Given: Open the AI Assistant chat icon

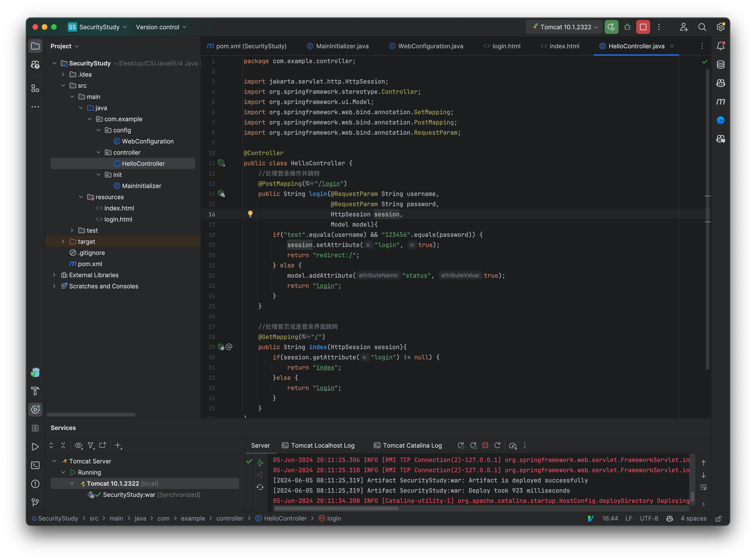Looking at the screenshot, I should pyautogui.click(x=721, y=120).
